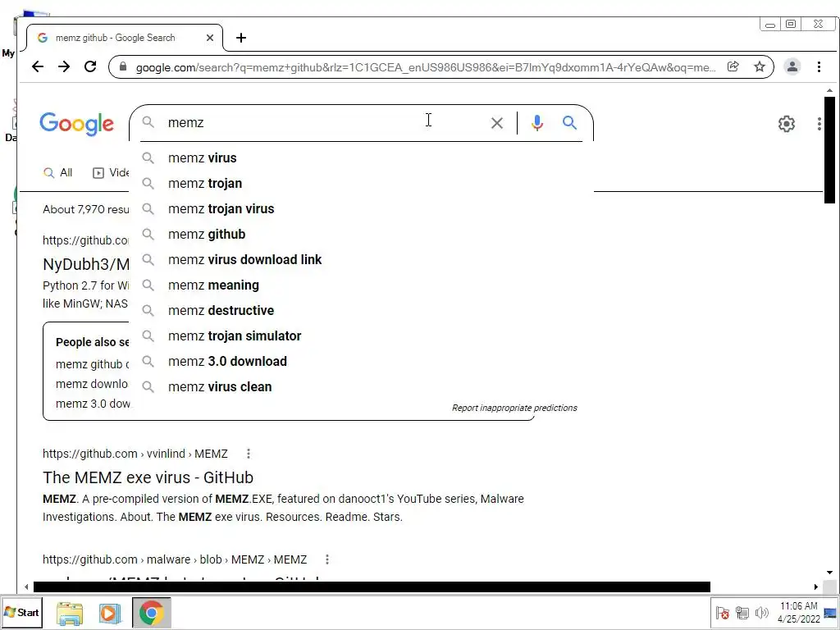Open a new browser tab
The height and width of the screenshot is (630, 840).
pos(241,38)
